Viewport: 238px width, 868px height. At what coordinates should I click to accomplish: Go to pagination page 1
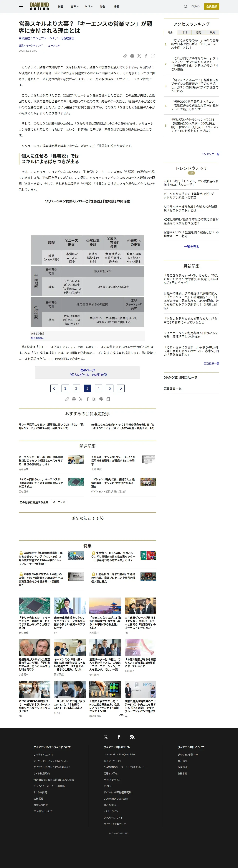[x=65, y=388]
